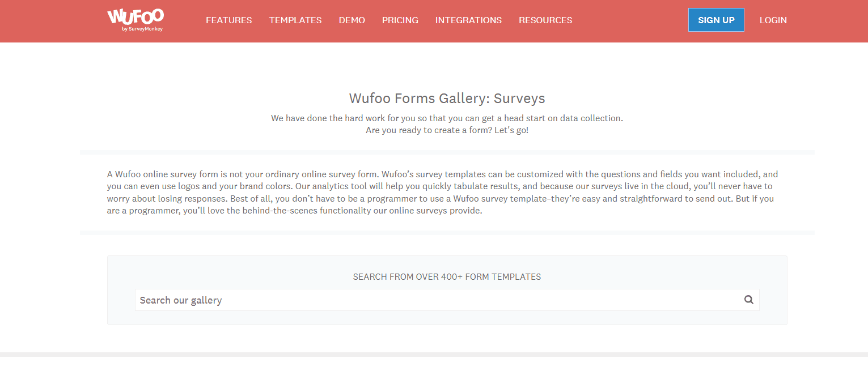Click the magnifying glass search icon
This screenshot has width=868, height=367.
[x=748, y=300]
